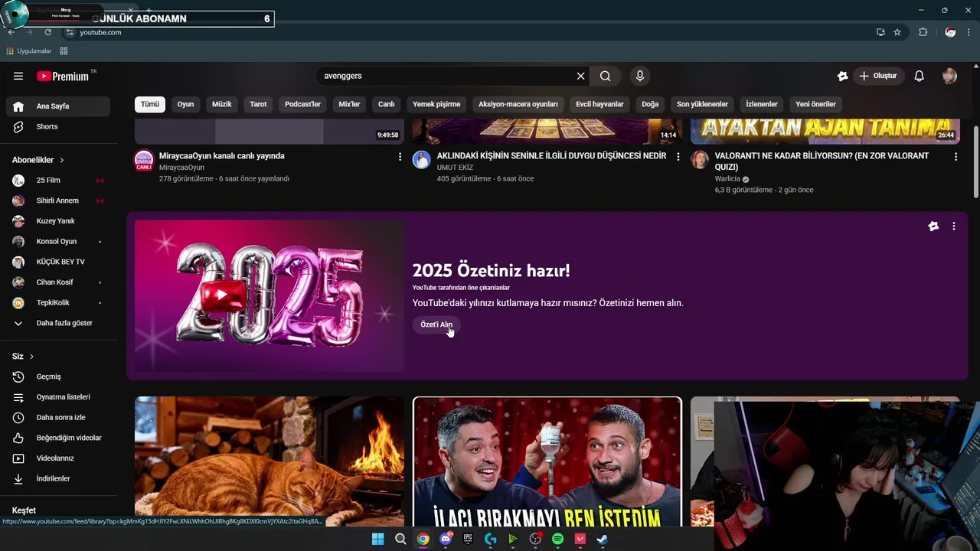Run search with magnifier button
Screen dimensions: 980x551
click(605, 76)
